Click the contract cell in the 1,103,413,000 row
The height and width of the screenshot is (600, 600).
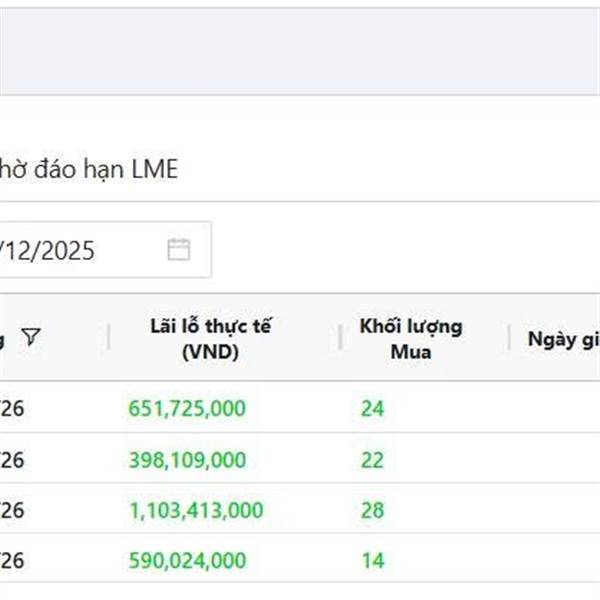pos(14,510)
